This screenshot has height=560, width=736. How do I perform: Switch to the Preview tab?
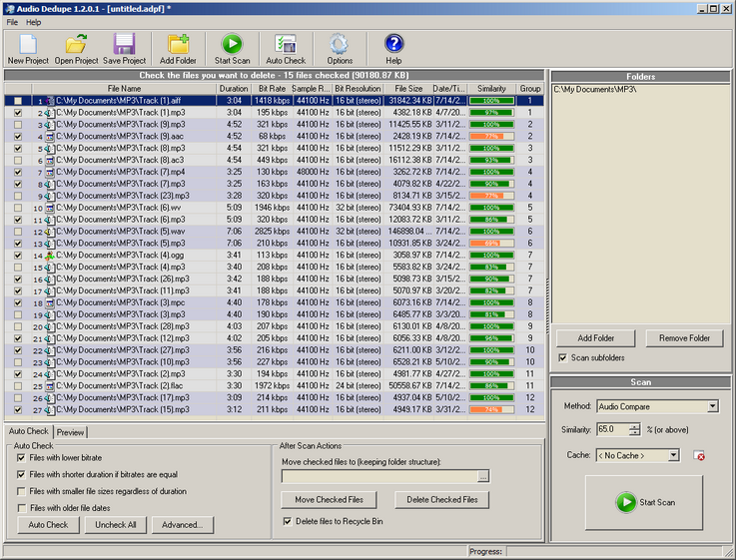pos(70,432)
